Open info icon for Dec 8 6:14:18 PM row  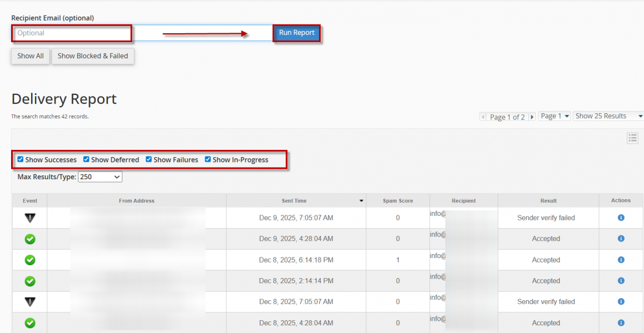pos(621,260)
